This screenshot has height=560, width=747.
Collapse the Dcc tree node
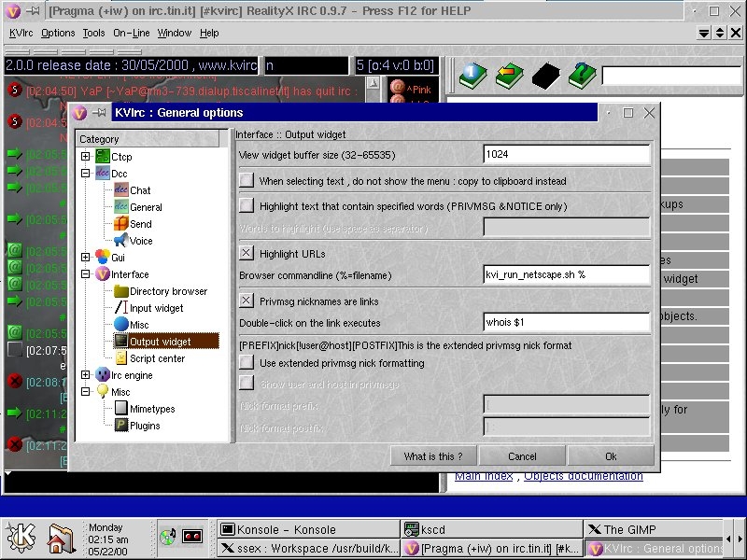click(85, 174)
